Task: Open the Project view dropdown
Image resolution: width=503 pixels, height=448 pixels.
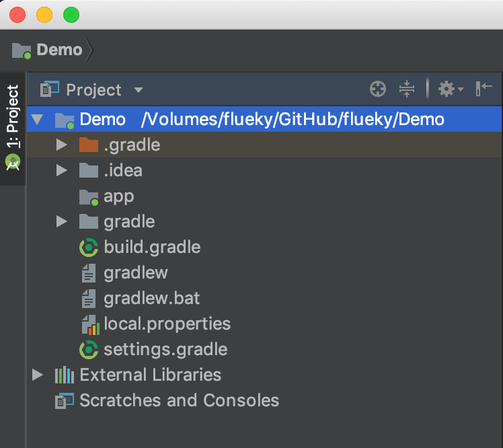Action: [x=139, y=90]
